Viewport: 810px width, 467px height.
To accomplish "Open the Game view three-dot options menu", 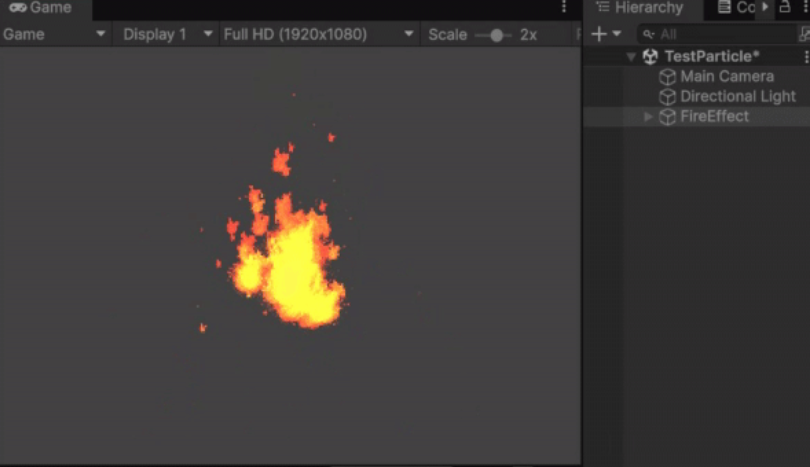I will click(x=564, y=8).
